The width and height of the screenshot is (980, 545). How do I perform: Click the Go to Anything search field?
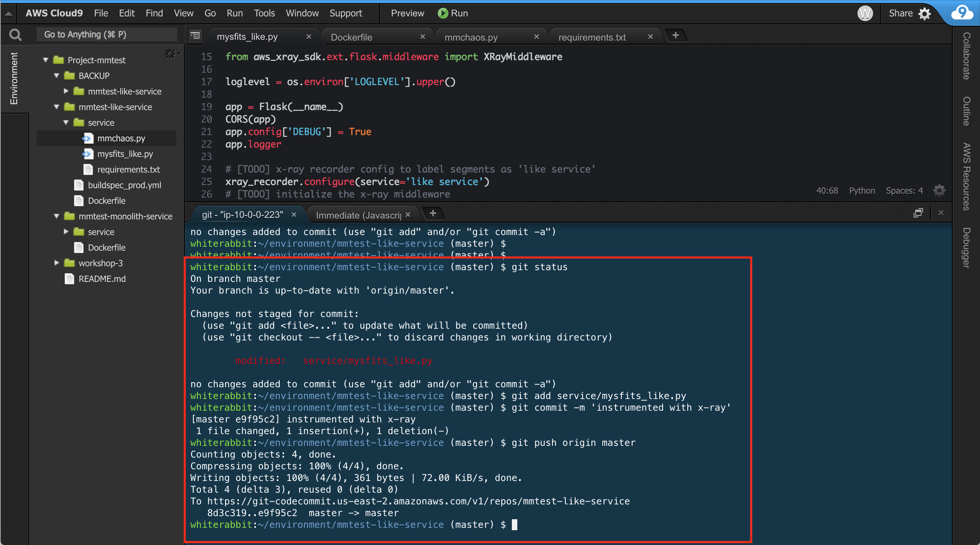pos(107,34)
